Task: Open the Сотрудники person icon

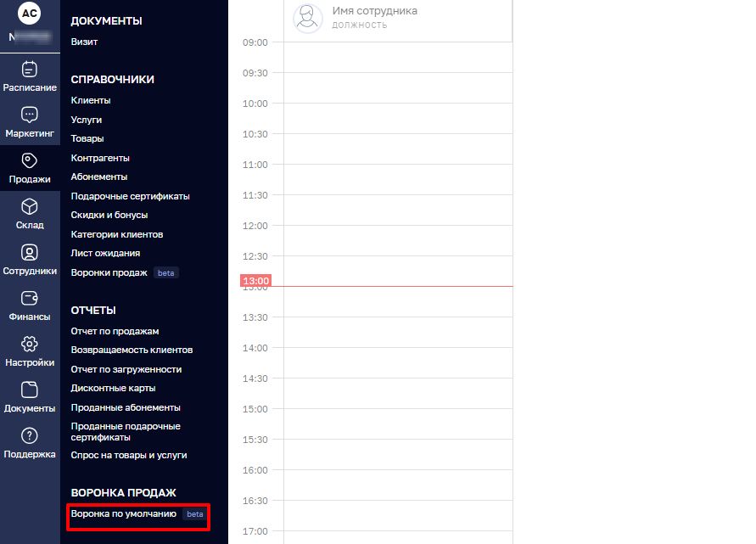Action: [30, 252]
